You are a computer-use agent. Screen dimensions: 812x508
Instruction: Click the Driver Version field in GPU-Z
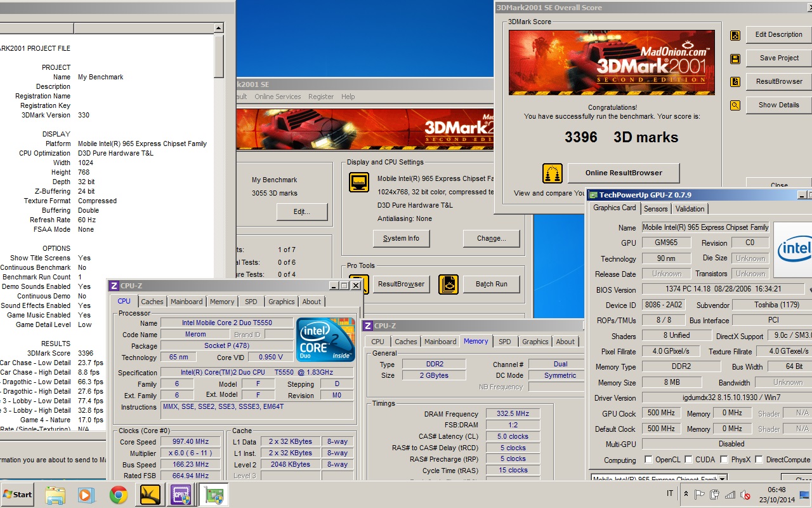(726, 398)
